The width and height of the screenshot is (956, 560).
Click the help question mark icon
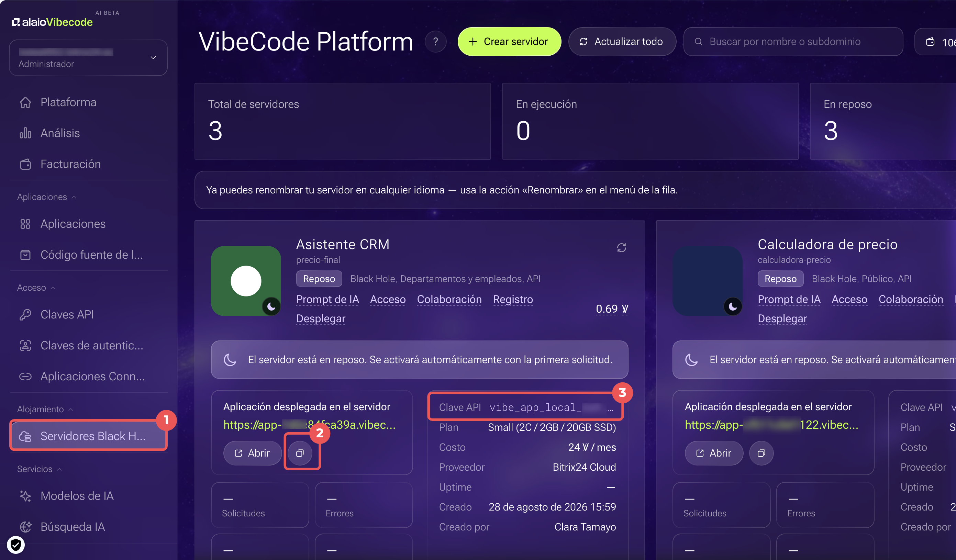click(435, 41)
